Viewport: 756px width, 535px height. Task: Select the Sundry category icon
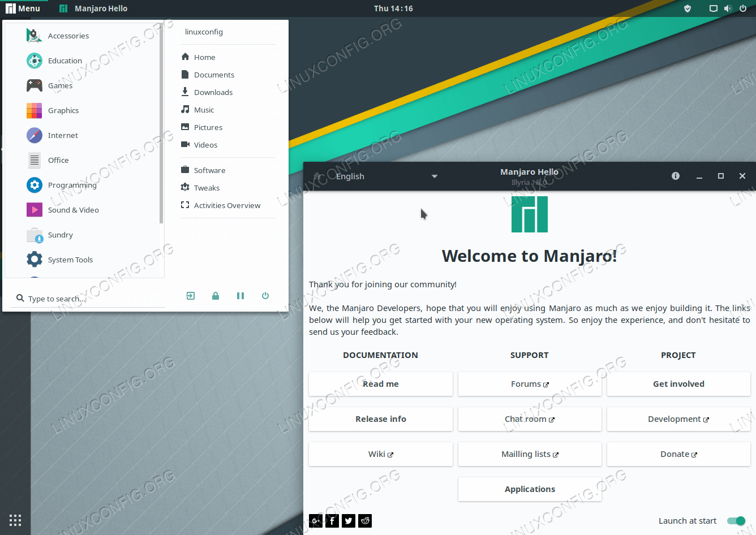point(34,235)
